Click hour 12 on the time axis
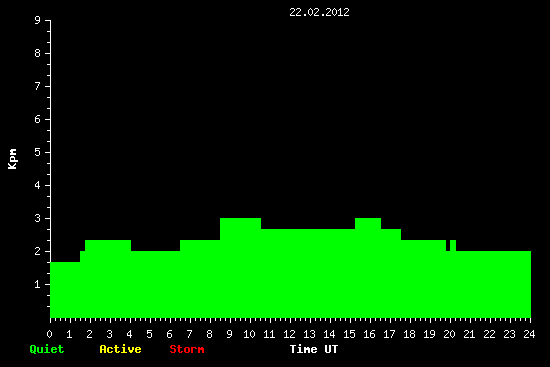 click(289, 334)
